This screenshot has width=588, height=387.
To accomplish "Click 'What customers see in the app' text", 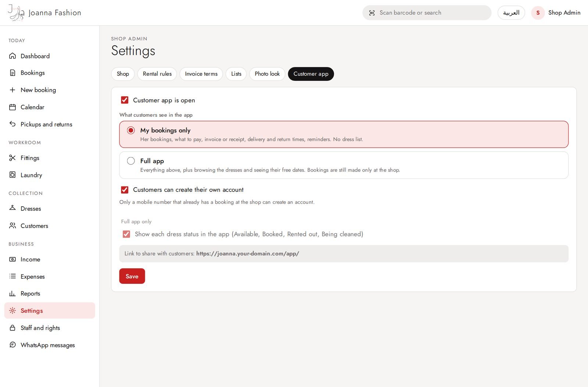I will point(156,115).
